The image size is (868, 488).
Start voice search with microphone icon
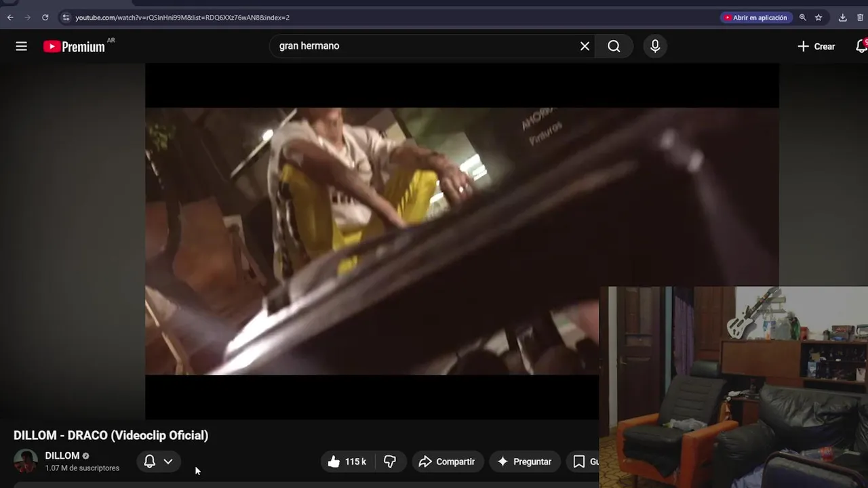(655, 46)
